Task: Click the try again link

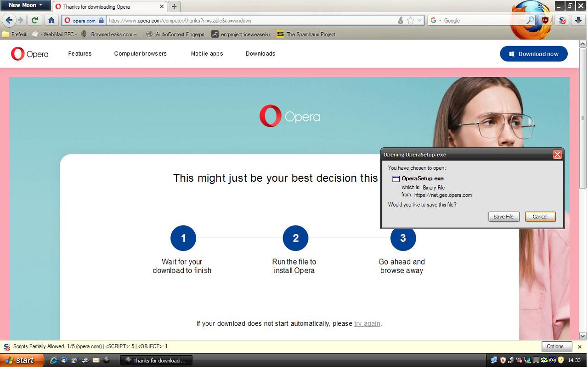Action: click(367, 323)
